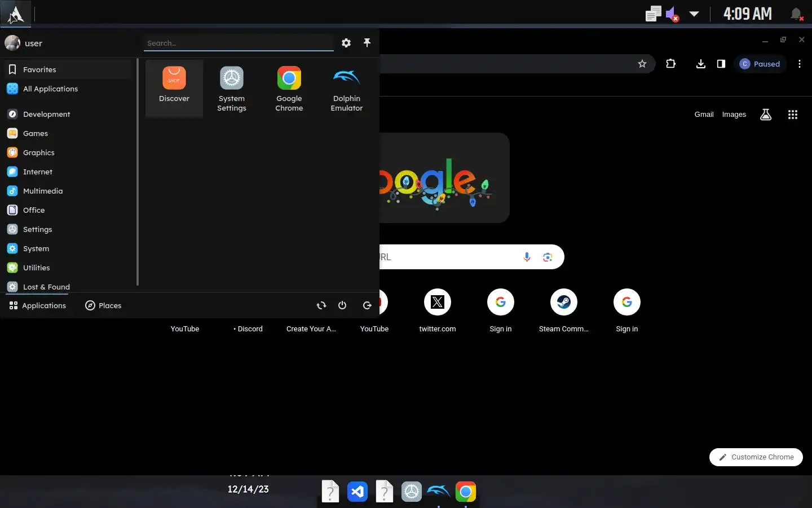Open the Gmail link
The image size is (812, 508).
(x=704, y=114)
